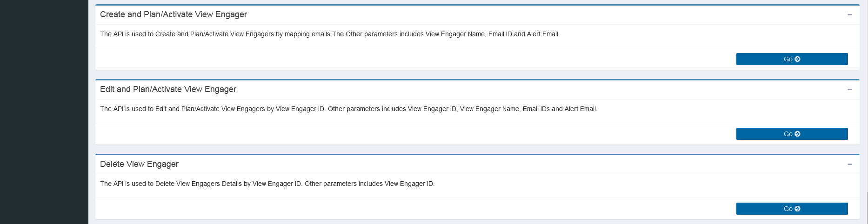Click the dark left sidebar area
Screen dimensions: 868x224
[x=44, y=112]
